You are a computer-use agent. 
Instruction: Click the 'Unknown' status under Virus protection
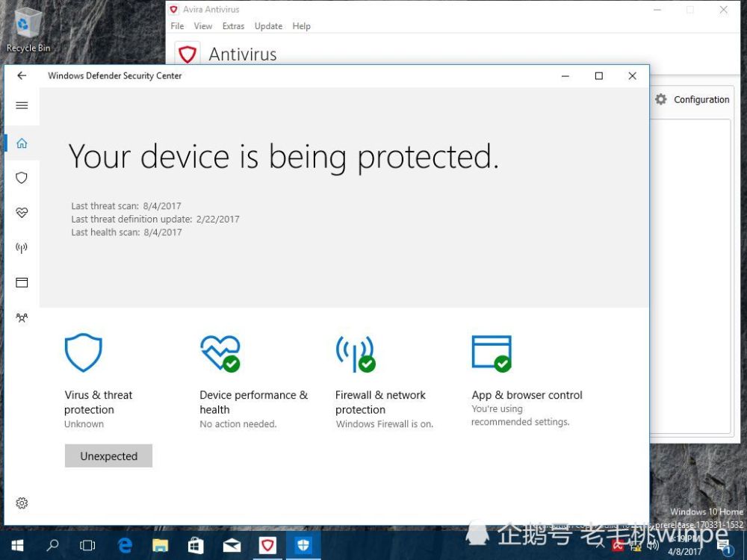click(x=84, y=424)
